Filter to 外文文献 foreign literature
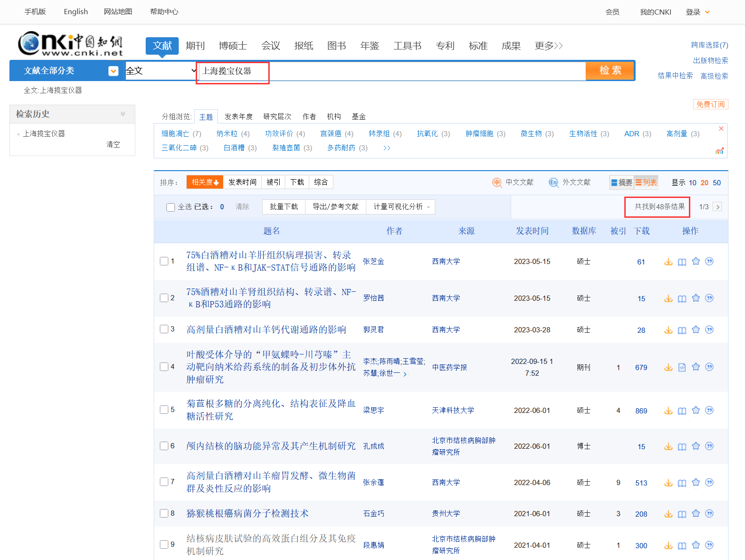 point(570,182)
